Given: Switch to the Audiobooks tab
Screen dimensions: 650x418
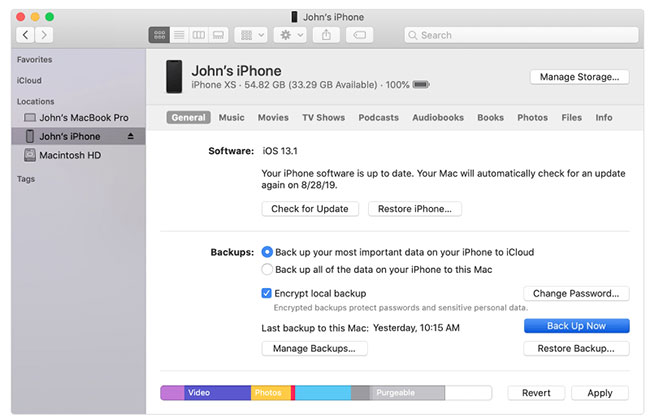Looking at the screenshot, I should tap(438, 117).
